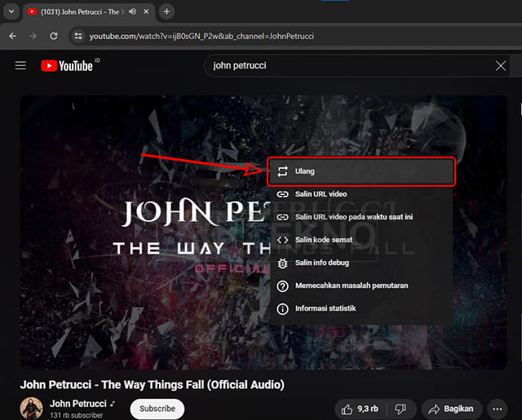Screen dimensions: 522x420
Task: Close the John Petrucci browser tab
Action: click(x=146, y=11)
